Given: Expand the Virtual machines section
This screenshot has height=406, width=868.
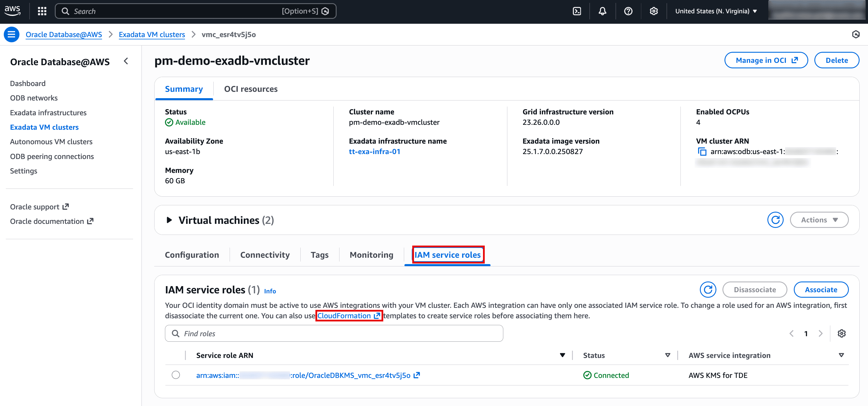Looking at the screenshot, I should tap(169, 220).
